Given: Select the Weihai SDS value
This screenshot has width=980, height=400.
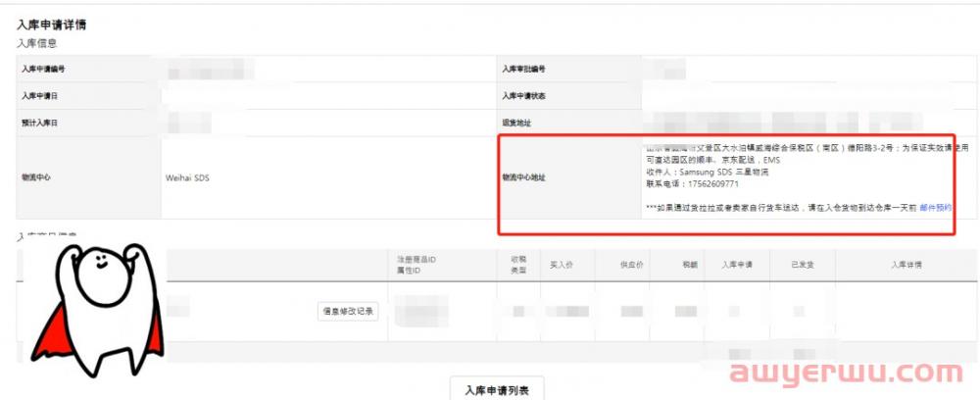Looking at the screenshot, I should 187,178.
